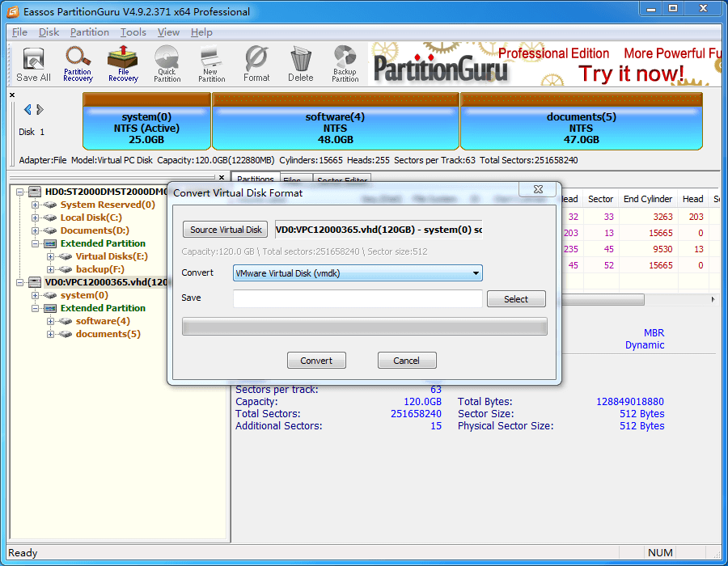Image resolution: width=728 pixels, height=566 pixels.
Task: Click the conversion progress bar
Action: (x=365, y=327)
